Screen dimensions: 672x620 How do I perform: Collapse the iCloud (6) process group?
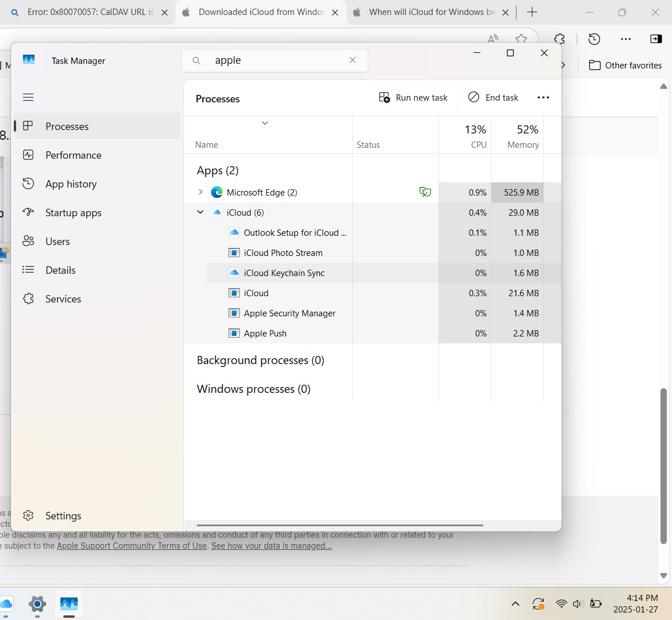point(200,212)
